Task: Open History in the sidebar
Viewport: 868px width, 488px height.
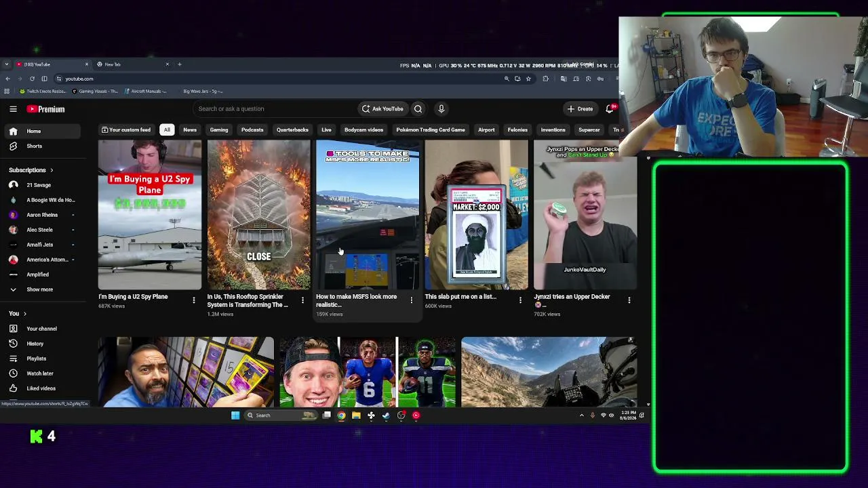Action: pyautogui.click(x=43, y=344)
